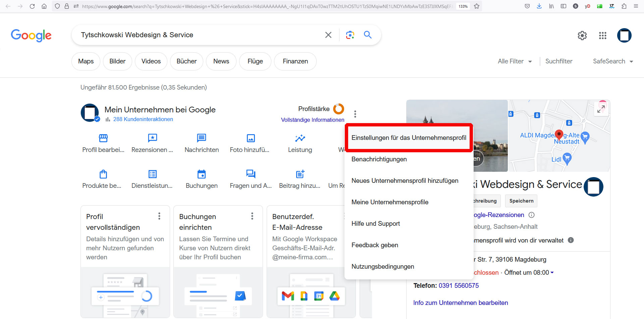Image resolution: width=644 pixels, height=319 pixels.
Task: Bookmark this page with star
Action: (477, 6)
